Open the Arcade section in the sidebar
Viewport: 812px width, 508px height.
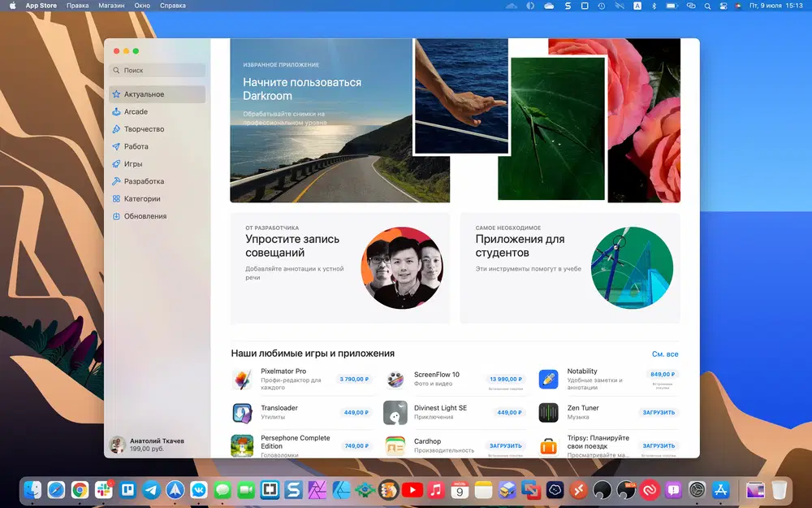click(157, 111)
